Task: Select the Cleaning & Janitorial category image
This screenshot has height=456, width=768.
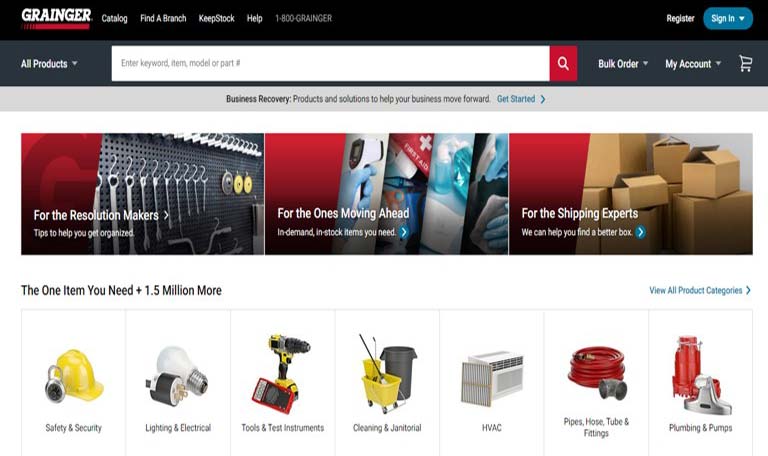Action: (387, 375)
